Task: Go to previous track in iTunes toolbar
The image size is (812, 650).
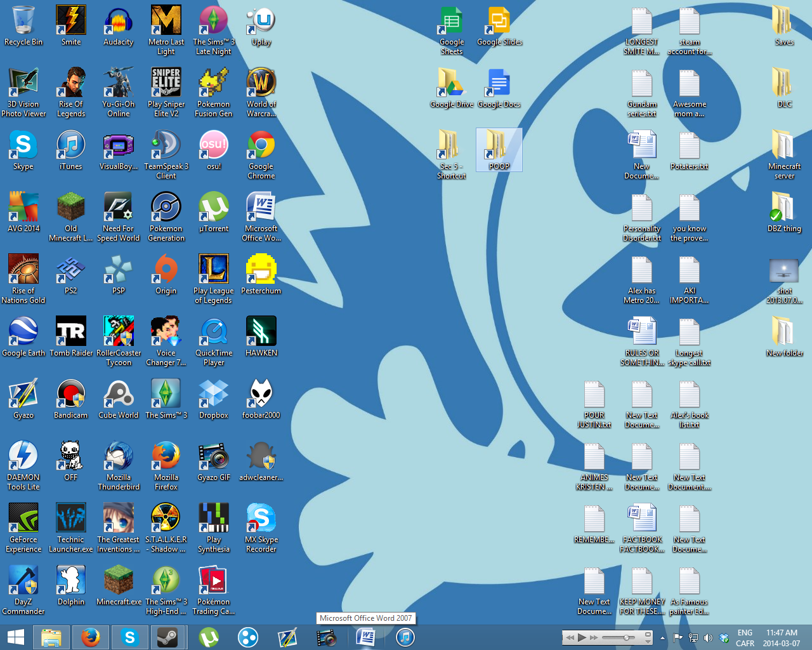Action: pos(570,637)
